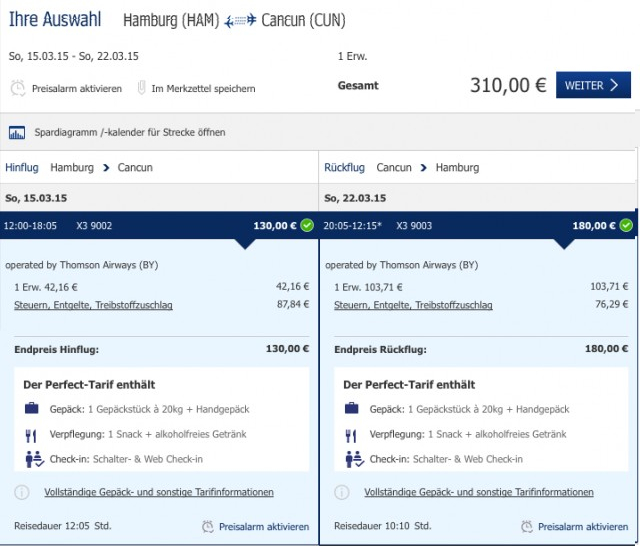Expand Steuern, Entgelte, Treibstoffzuschlag for Rückflug
641x546 pixels.
click(413, 305)
